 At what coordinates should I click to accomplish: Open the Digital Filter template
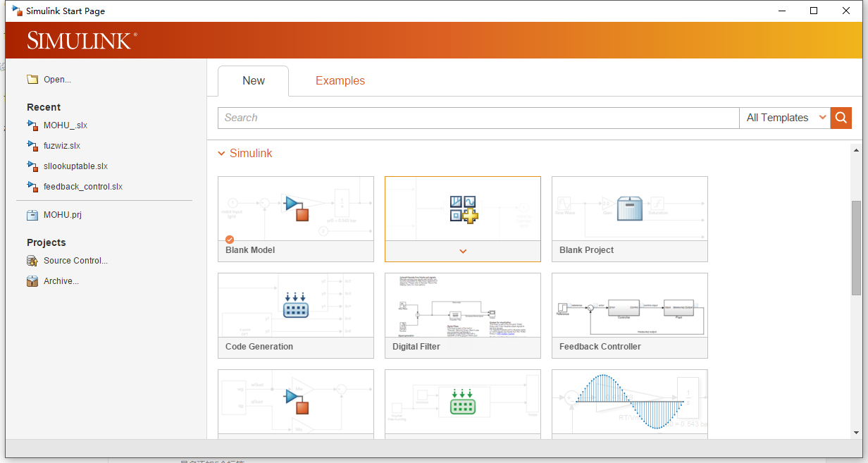point(463,316)
